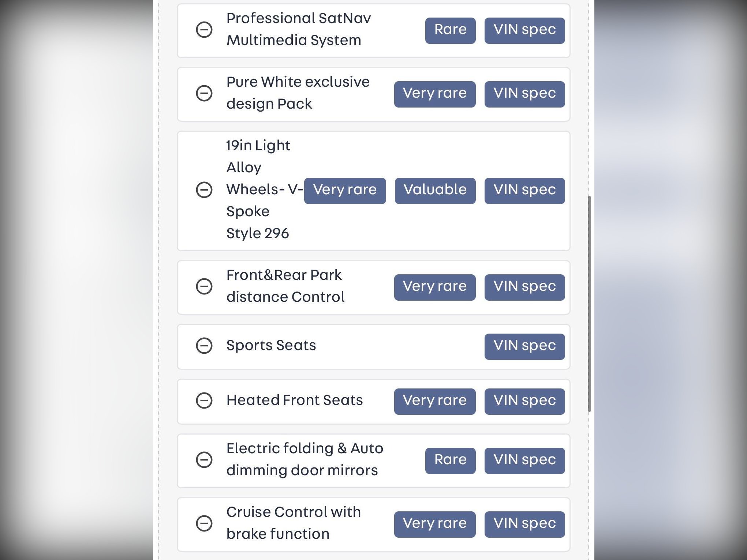Screen dimensions: 747x560
Task: Click Very rare tag on Pure White pack
Action: pos(434,94)
